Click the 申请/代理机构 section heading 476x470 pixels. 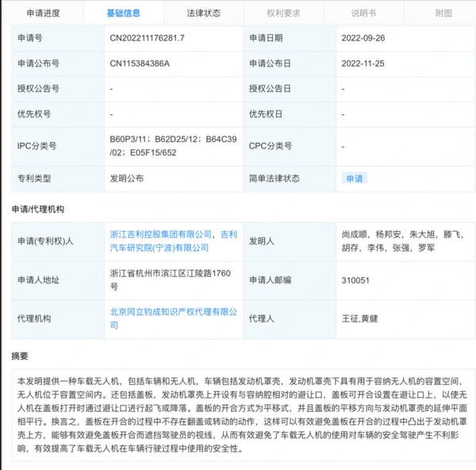[38, 210]
